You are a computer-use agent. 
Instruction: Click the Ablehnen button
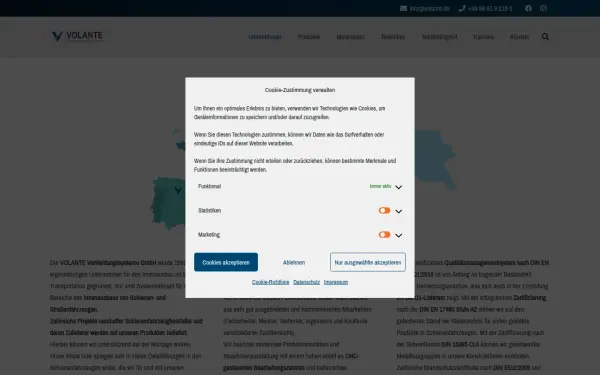294,262
